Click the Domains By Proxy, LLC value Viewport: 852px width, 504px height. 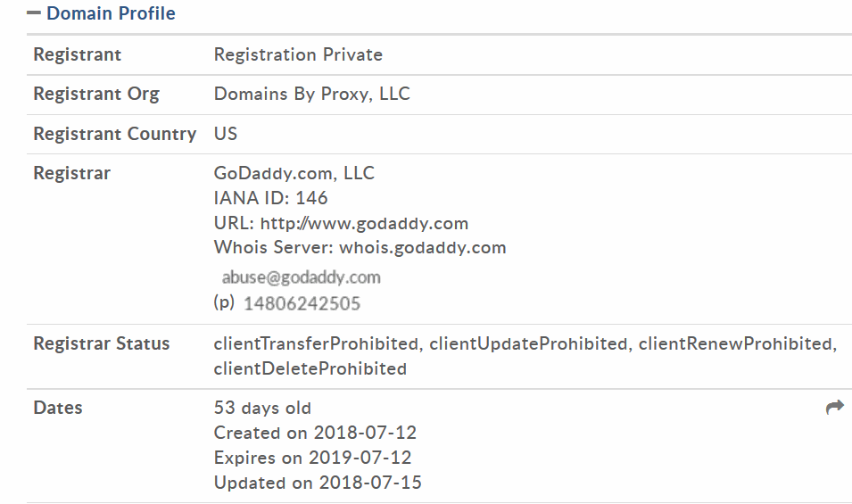(312, 94)
